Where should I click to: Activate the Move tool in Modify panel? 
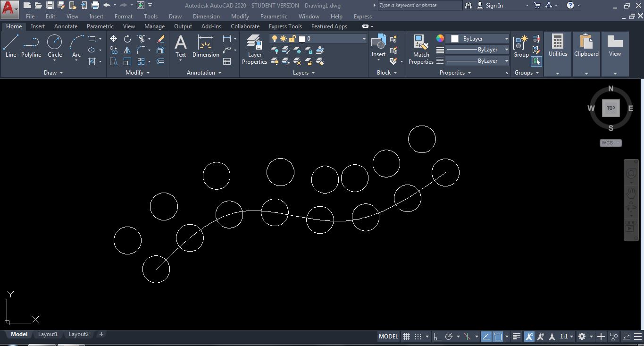click(x=113, y=38)
